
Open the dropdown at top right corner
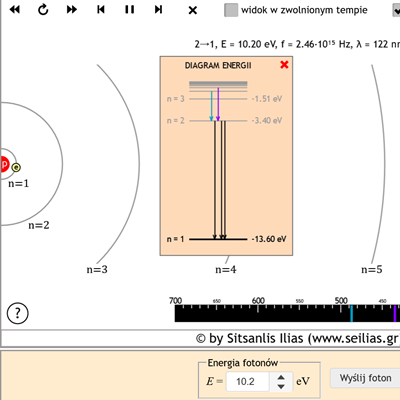[x=396, y=10]
